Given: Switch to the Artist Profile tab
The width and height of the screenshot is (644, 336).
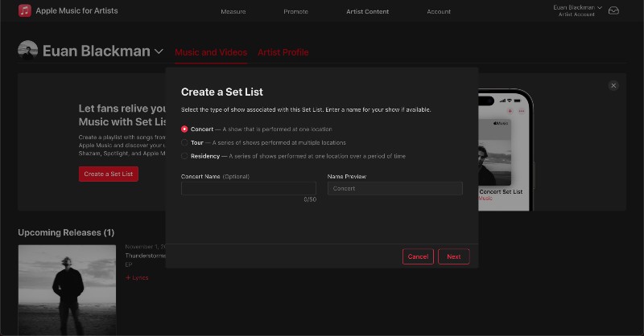Looking at the screenshot, I should (283, 52).
